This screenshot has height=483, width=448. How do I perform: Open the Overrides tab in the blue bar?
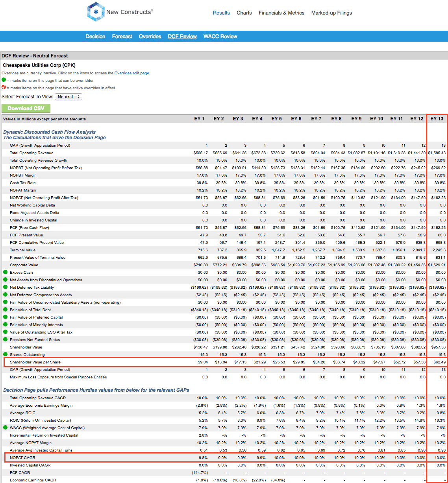click(x=150, y=36)
